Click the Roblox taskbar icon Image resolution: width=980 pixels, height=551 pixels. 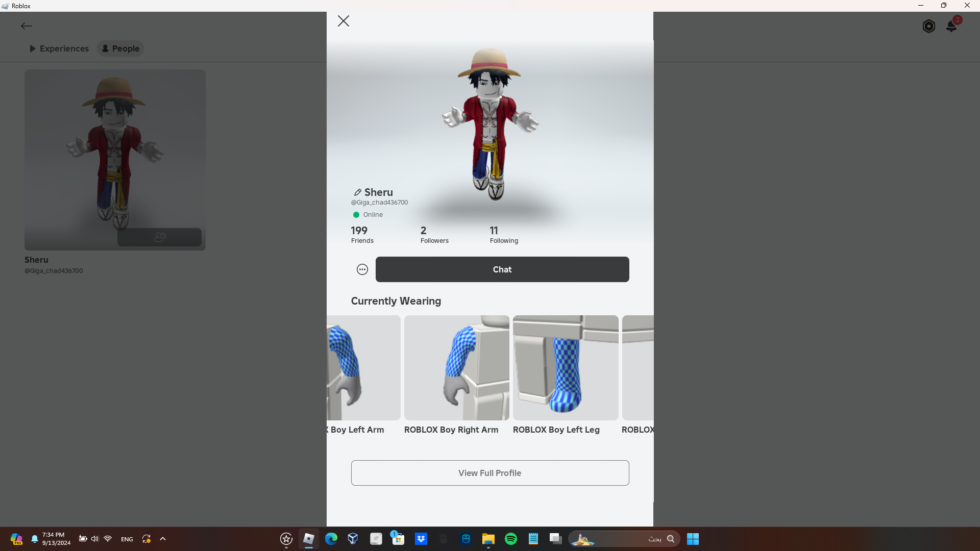click(309, 539)
